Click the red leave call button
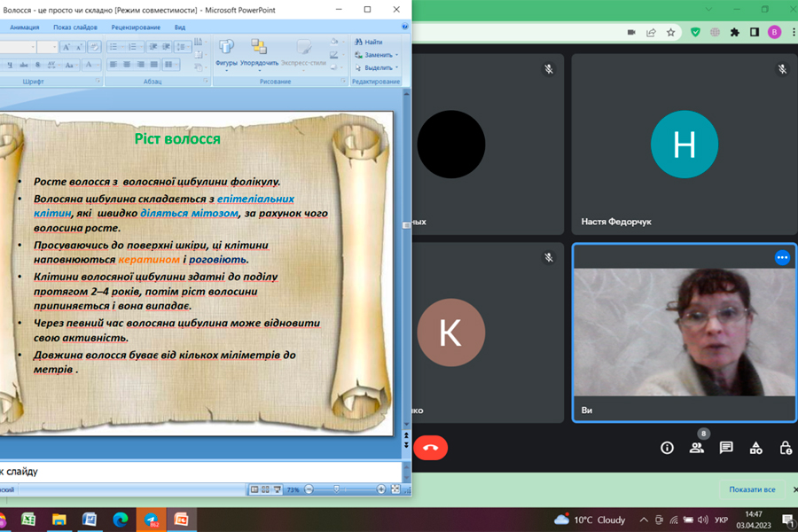This screenshot has height=532, width=798. [431, 448]
